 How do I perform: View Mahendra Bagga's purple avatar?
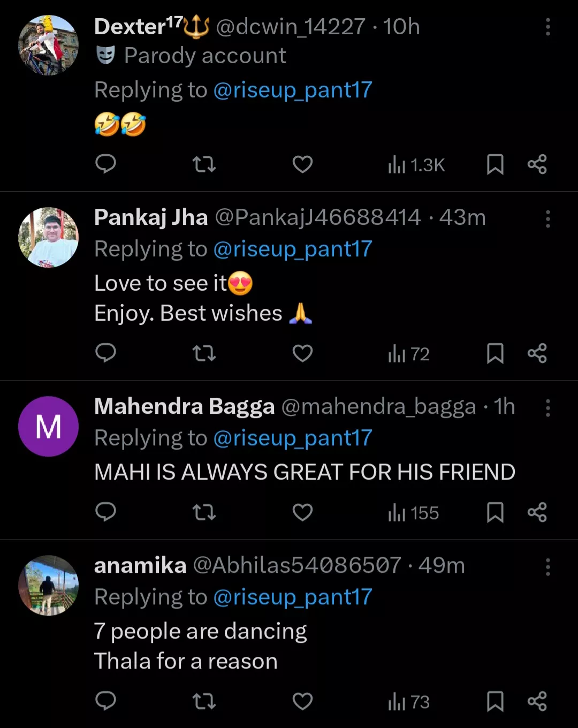48,426
